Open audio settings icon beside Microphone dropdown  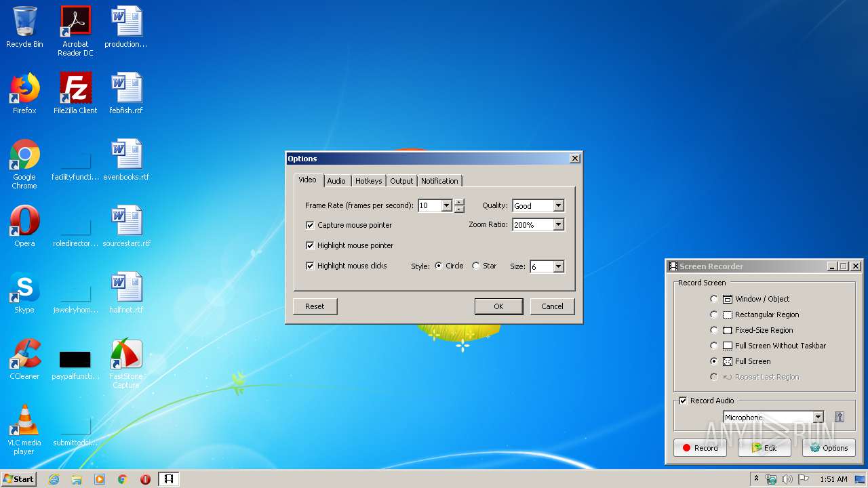click(839, 418)
